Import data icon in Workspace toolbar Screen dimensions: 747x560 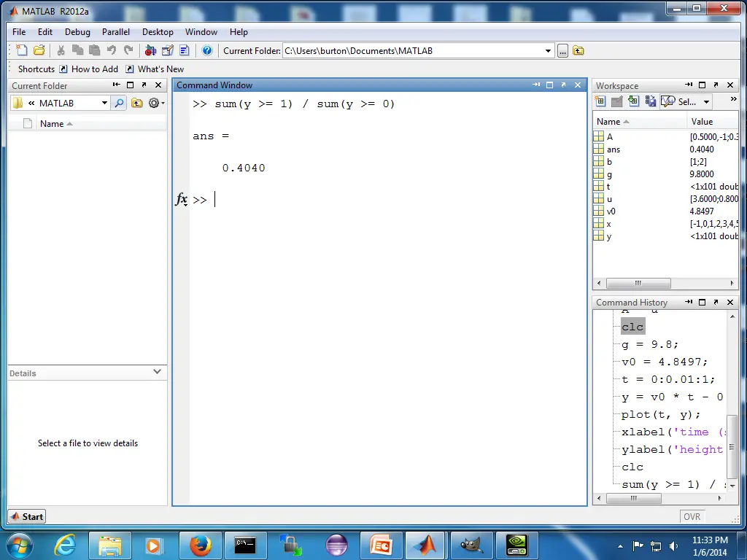[633, 101]
